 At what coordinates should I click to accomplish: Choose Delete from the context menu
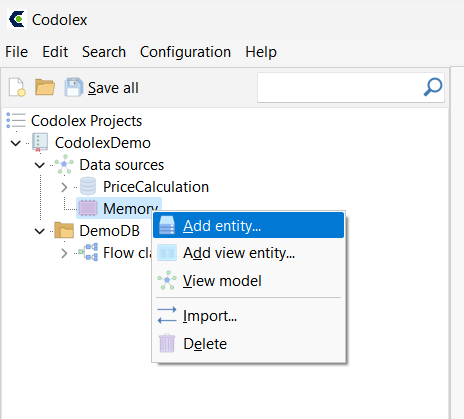pyautogui.click(x=248, y=343)
